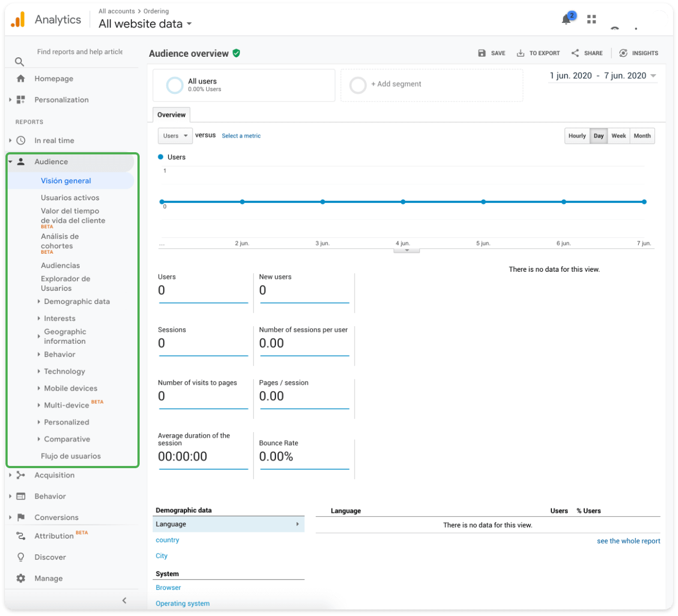Click the Homepage house icon
Viewport: 678px width, 616px height.
click(x=21, y=79)
